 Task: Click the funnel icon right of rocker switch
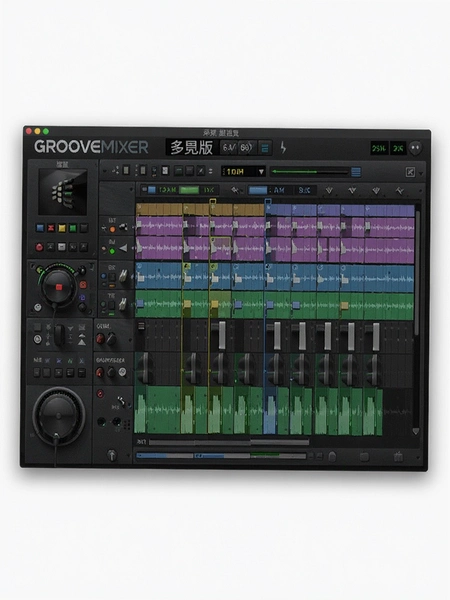[x=70, y=328]
